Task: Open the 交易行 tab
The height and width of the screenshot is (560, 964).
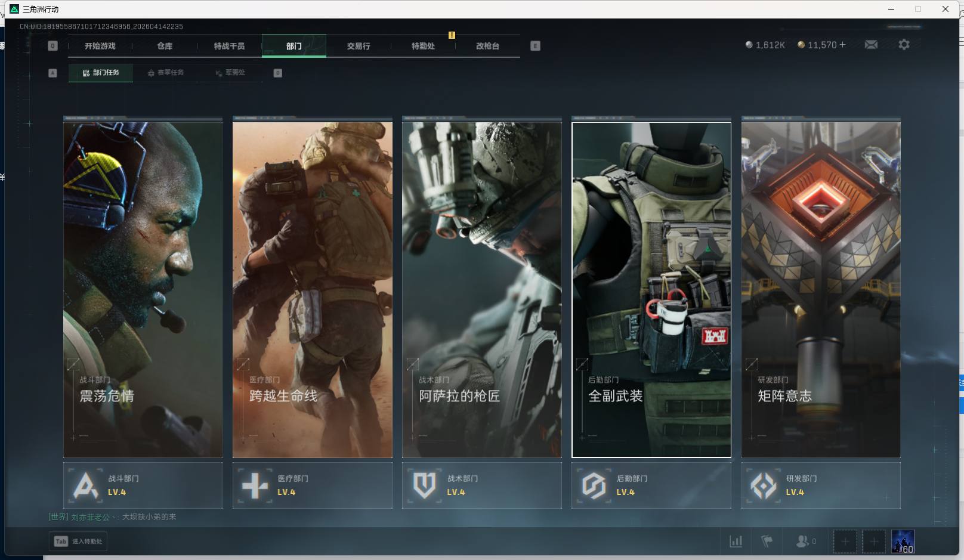Action: 359,46
